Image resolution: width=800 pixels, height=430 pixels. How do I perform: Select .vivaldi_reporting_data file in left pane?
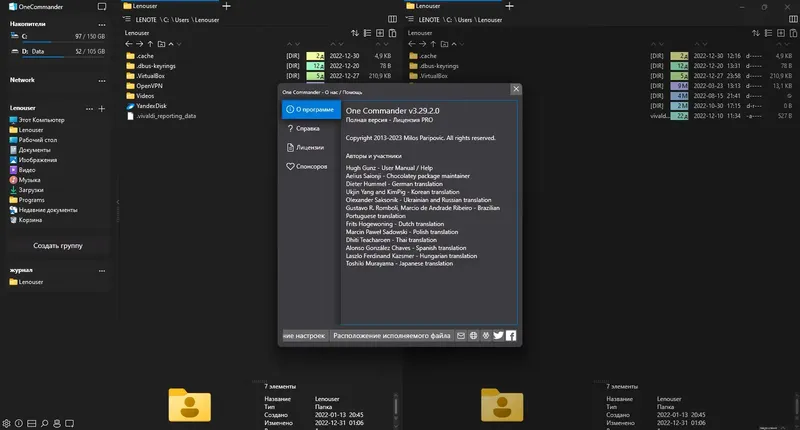[161, 116]
